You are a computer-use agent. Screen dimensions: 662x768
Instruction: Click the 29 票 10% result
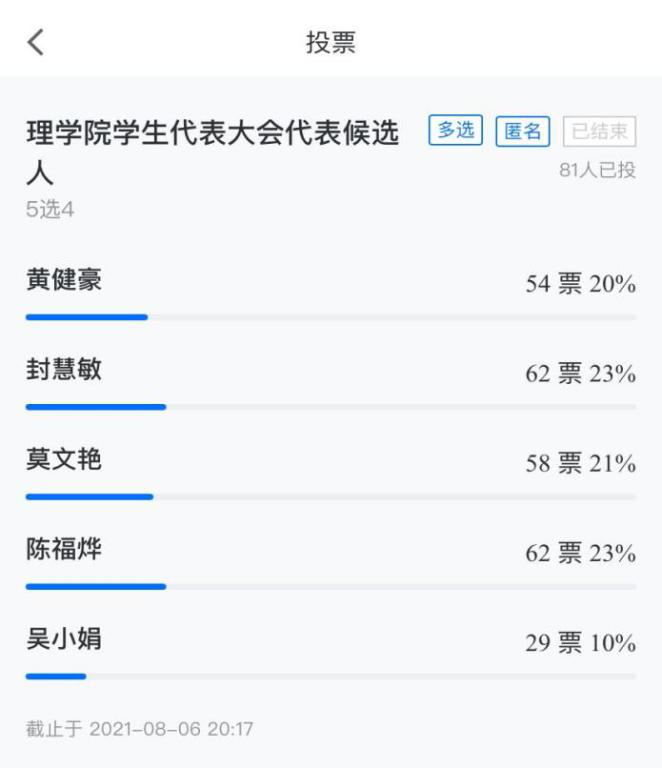[580, 643]
